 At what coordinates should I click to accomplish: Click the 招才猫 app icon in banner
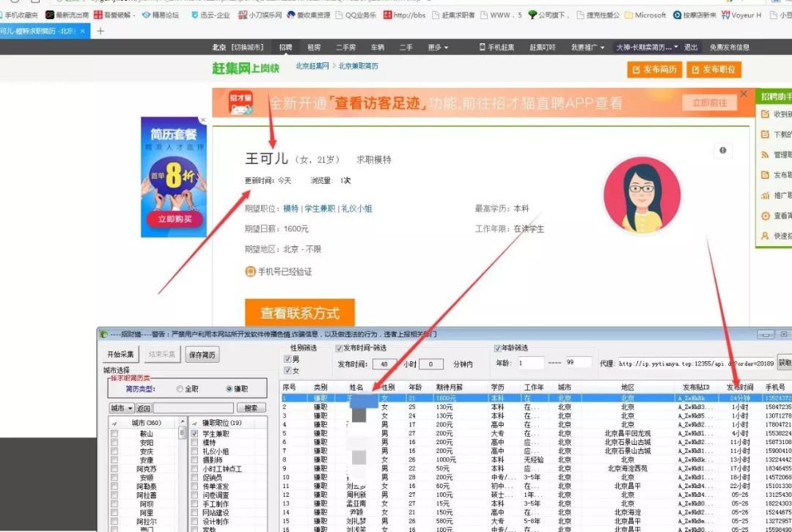click(241, 103)
